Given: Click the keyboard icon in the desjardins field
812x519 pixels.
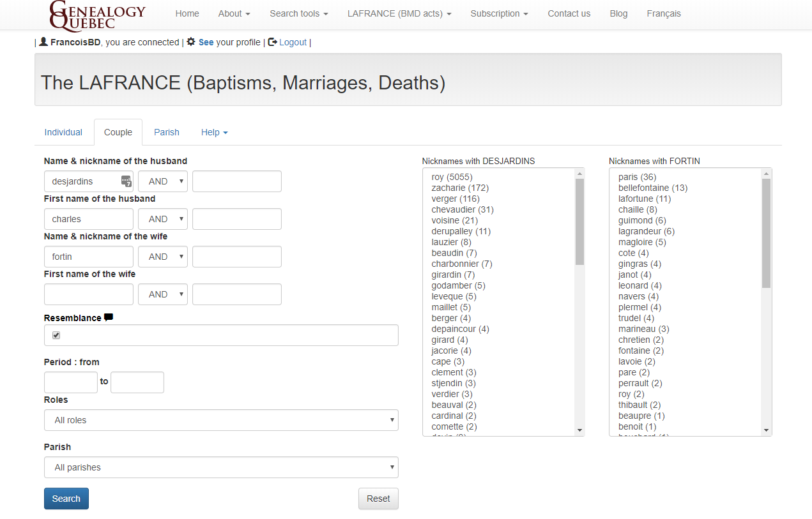Looking at the screenshot, I should [126, 181].
